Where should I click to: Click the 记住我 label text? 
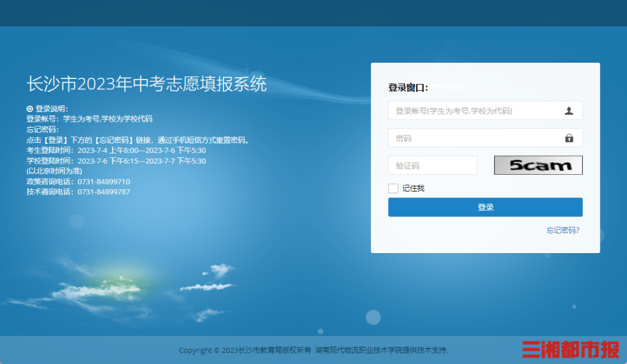coord(413,188)
